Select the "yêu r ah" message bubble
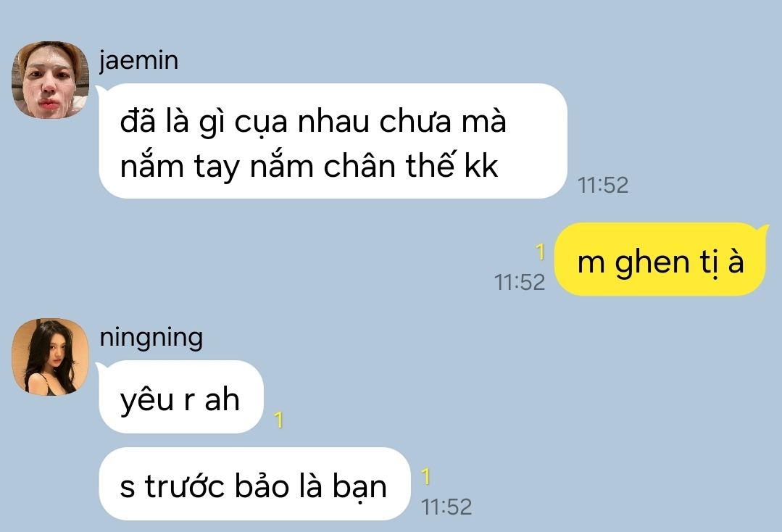Image resolution: width=782 pixels, height=532 pixels. (180, 397)
